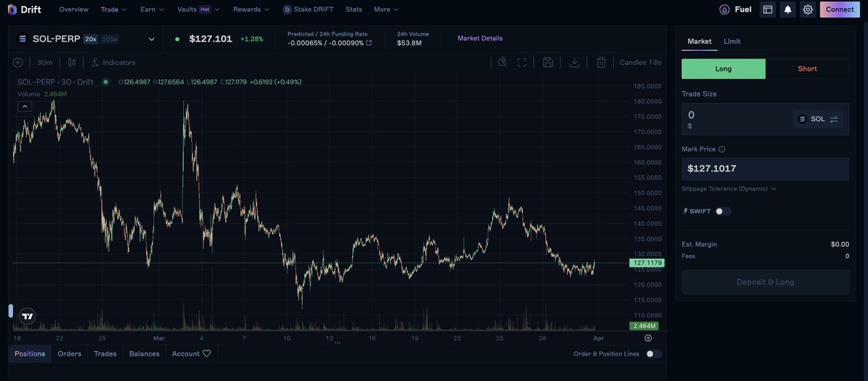Click the Connect wallet button

(x=840, y=9)
